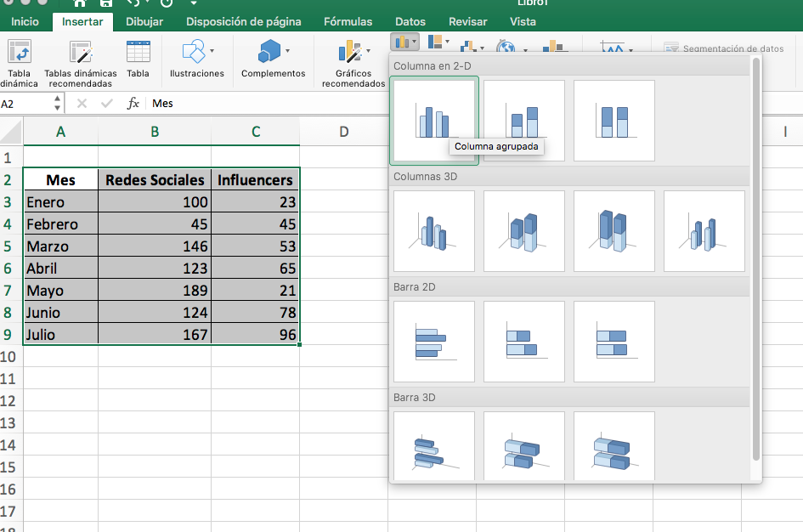Expand the línea chart type dropdown arrow
This screenshot has width=803, height=532.
point(482,49)
